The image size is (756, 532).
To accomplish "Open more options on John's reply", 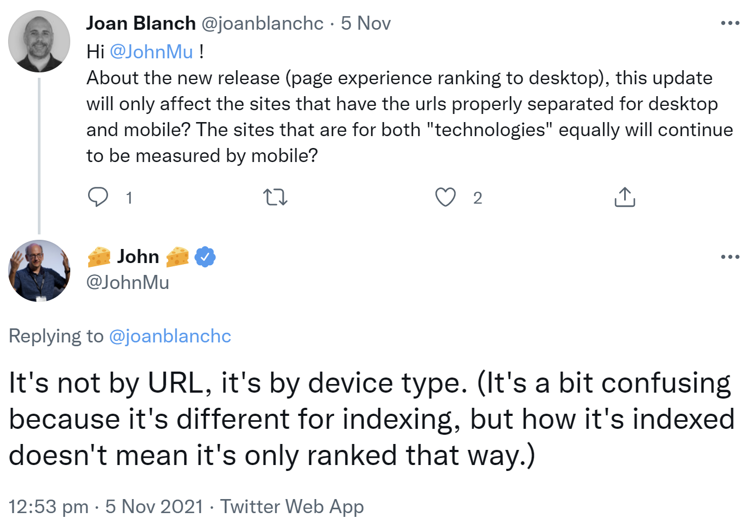I will 730,257.
